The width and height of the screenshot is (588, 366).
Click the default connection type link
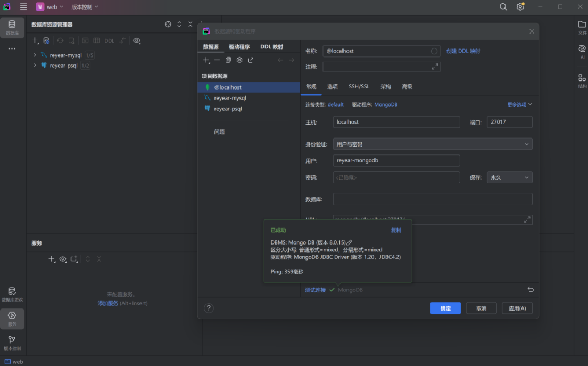point(336,105)
